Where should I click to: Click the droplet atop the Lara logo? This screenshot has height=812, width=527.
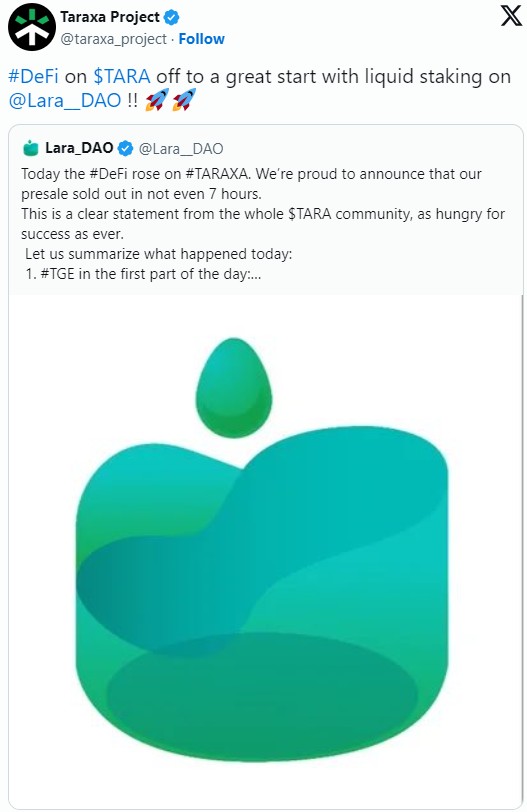pyautogui.click(x=233, y=387)
